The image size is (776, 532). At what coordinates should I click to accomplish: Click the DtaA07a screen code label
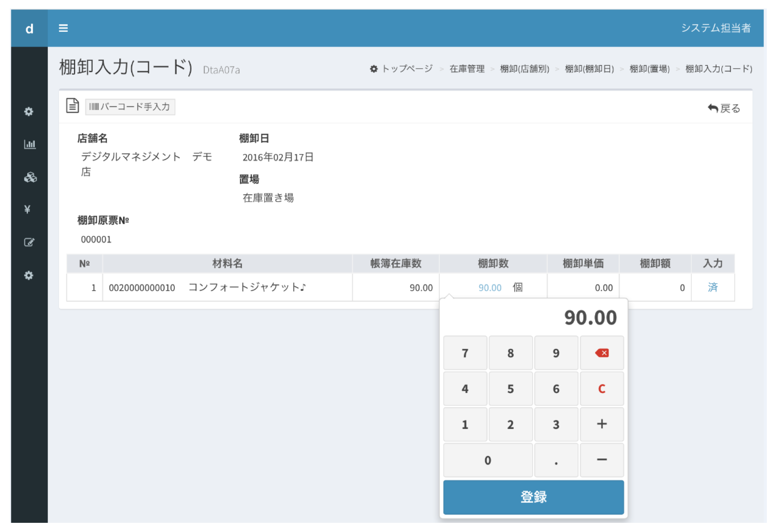[x=222, y=70]
